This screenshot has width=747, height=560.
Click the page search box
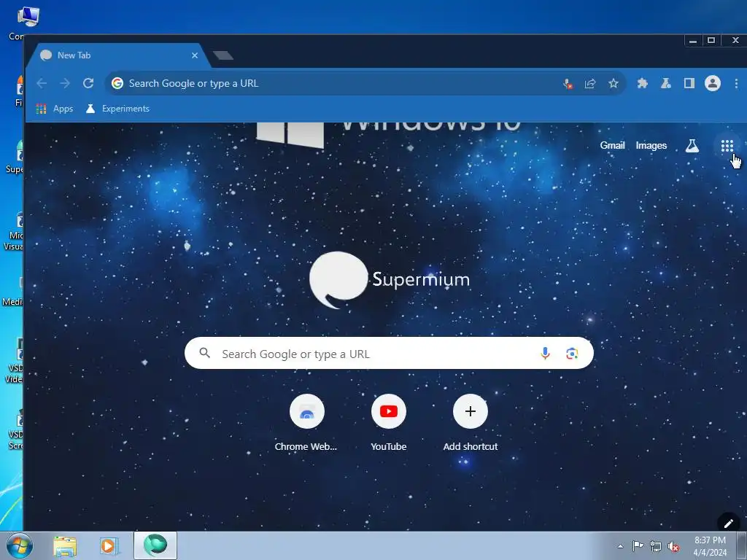pos(390,354)
